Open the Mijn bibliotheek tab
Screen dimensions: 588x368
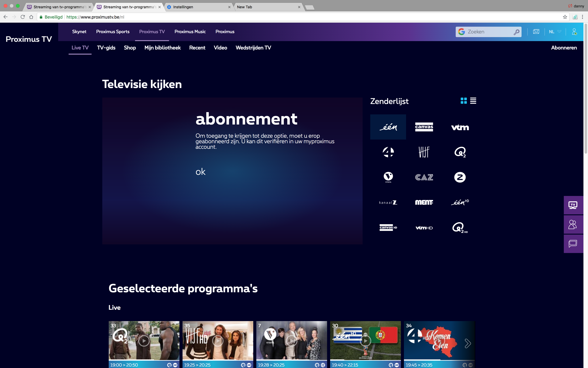[163, 48]
